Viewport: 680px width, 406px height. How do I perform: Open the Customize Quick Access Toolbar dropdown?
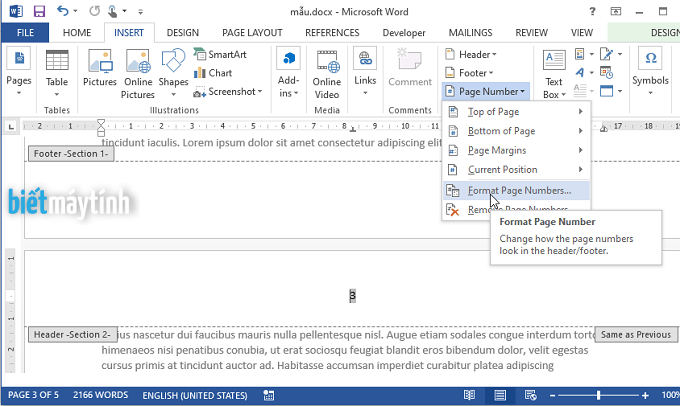140,12
